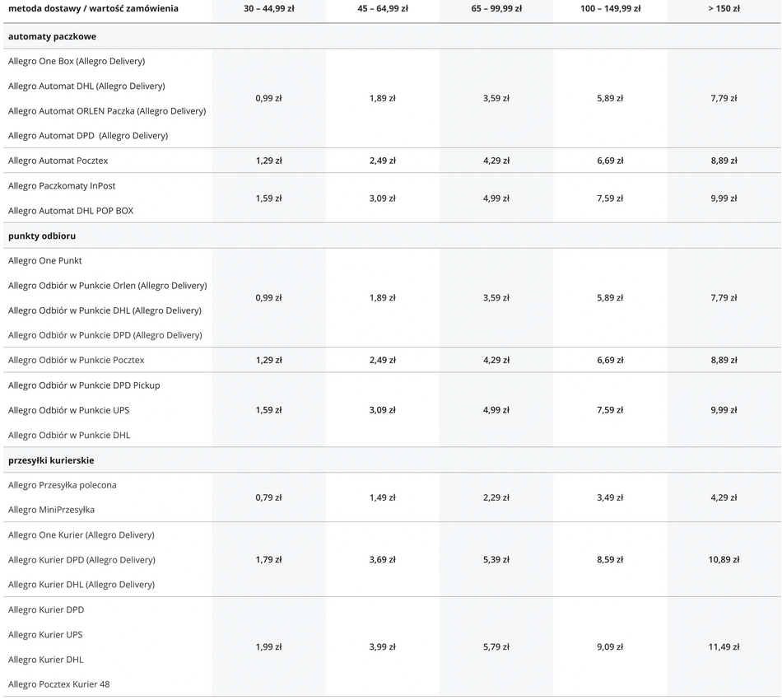Screen dimensions: 782x700
Task: Click the 10,89 zł price cell
Action: point(724,560)
